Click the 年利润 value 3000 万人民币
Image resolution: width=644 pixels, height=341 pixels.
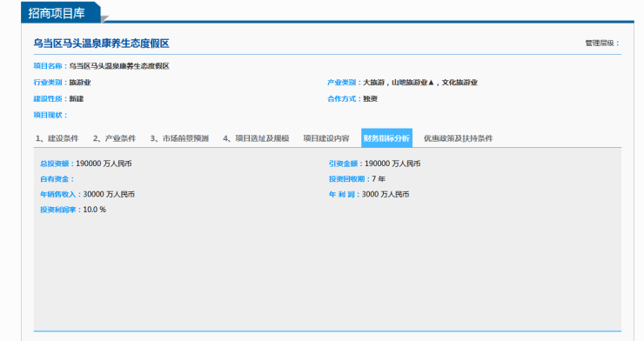pyautogui.click(x=386, y=195)
